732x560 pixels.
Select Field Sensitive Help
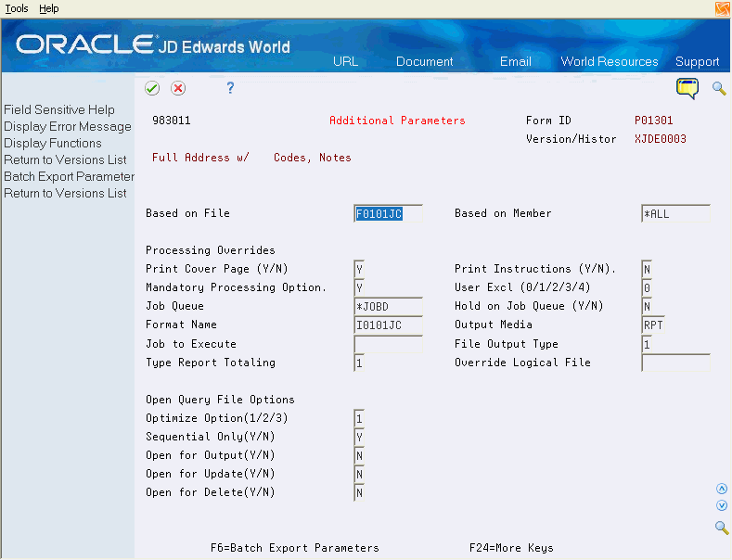tap(59, 109)
